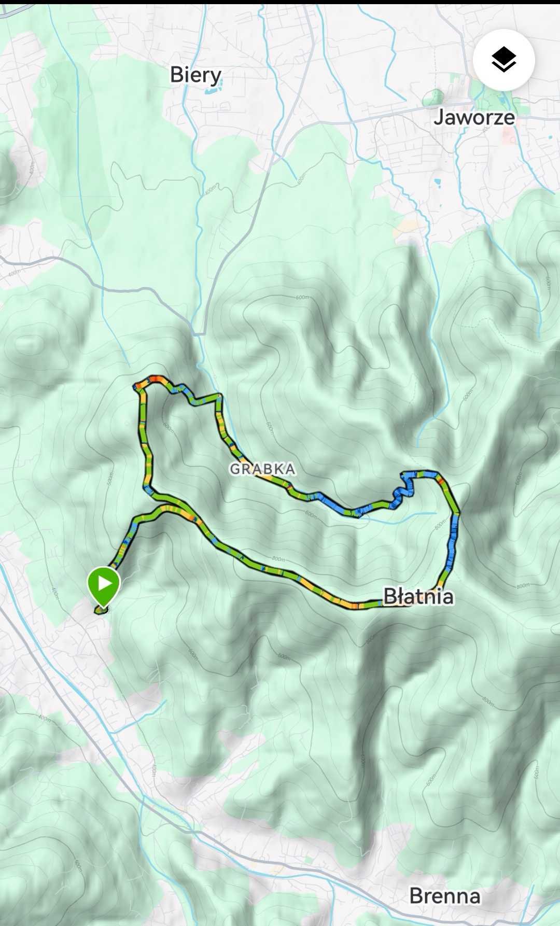The height and width of the screenshot is (926, 560).
Task: Tap the Jaworze town label
Action: (474, 117)
